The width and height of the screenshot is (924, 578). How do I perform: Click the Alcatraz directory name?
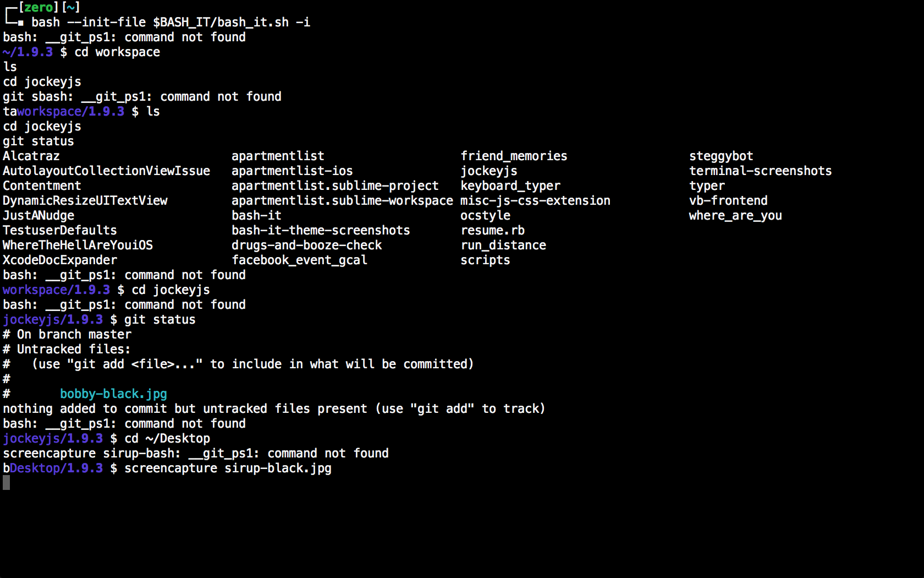pos(31,156)
